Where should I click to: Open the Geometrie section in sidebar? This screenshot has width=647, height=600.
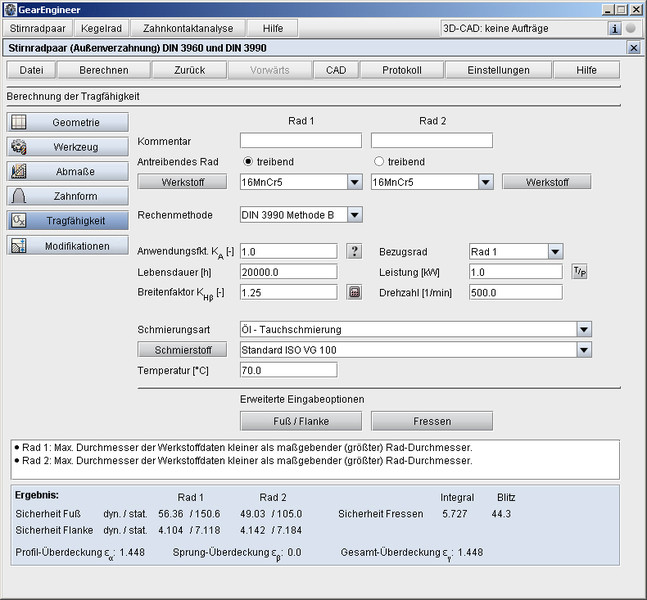68,122
